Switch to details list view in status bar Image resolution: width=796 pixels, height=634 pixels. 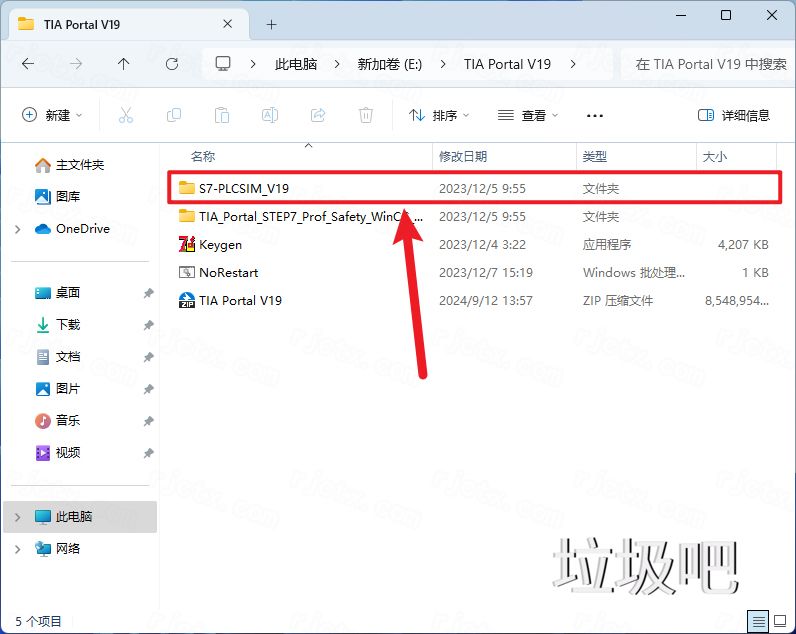[x=757, y=621]
